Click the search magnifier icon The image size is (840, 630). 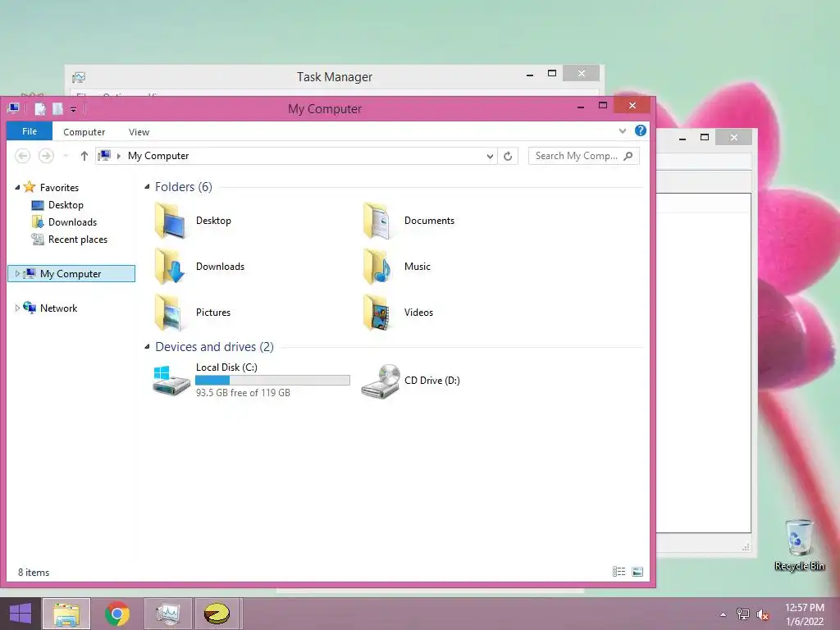628,156
